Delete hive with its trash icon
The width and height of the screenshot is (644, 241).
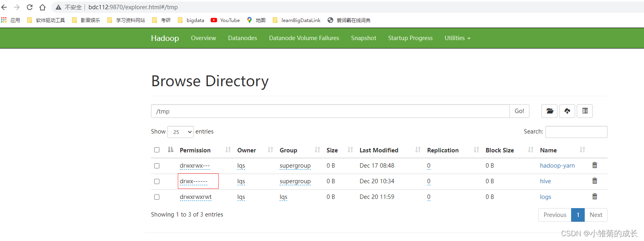coord(595,181)
